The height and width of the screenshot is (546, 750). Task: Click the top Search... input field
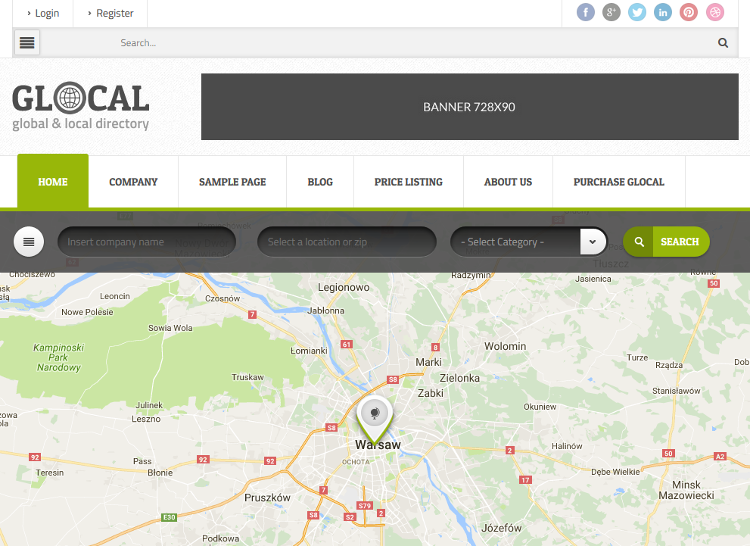[x=373, y=43]
